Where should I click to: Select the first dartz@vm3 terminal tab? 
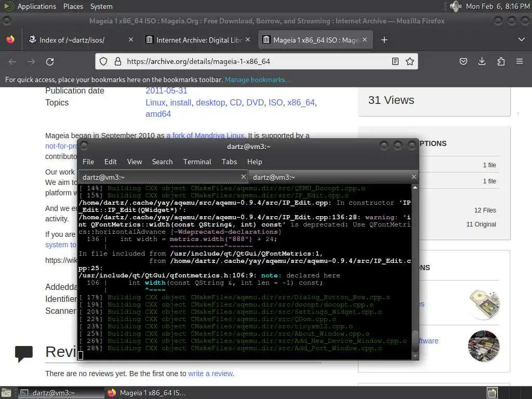pyautogui.click(x=163, y=177)
